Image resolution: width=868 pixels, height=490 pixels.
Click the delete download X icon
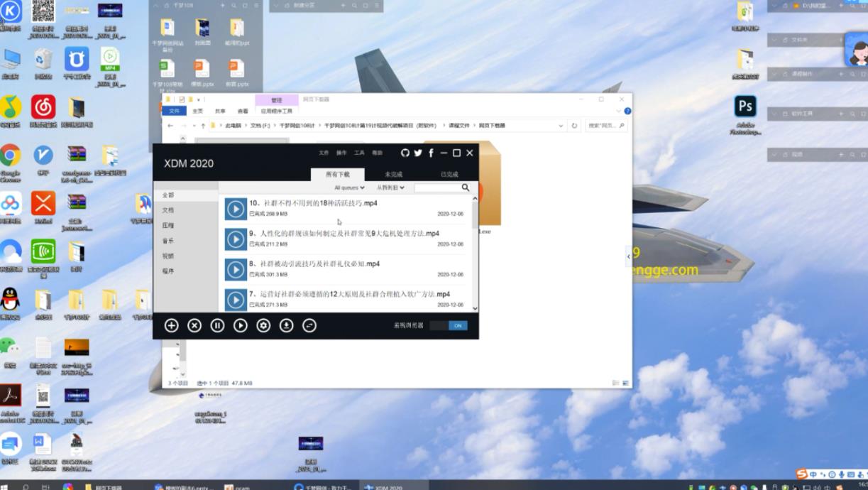[194, 325]
